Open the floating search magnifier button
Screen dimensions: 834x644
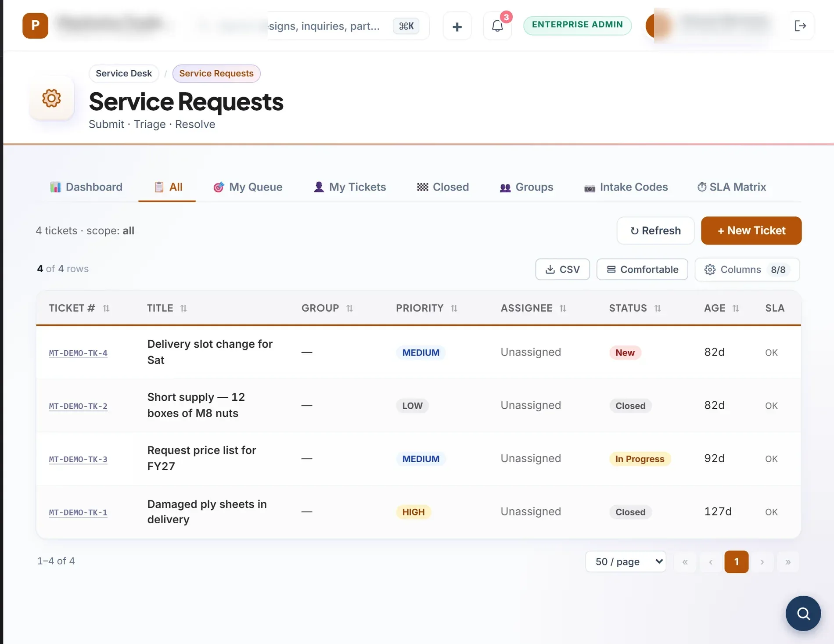[803, 613]
